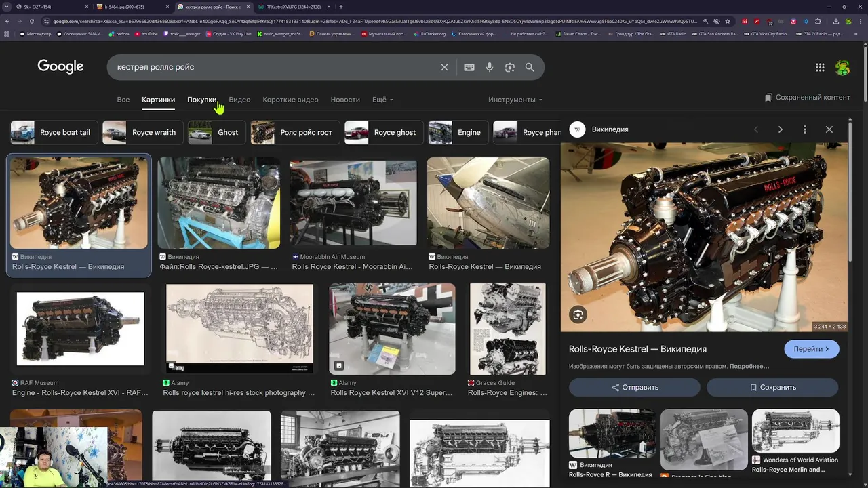Show next image in preview panel
The width and height of the screenshot is (868, 488).
781,129
